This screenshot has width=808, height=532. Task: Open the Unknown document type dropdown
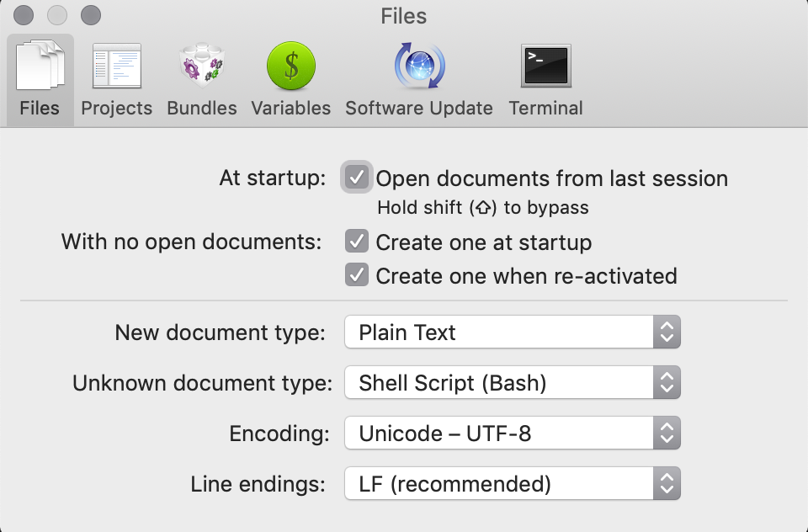512,384
